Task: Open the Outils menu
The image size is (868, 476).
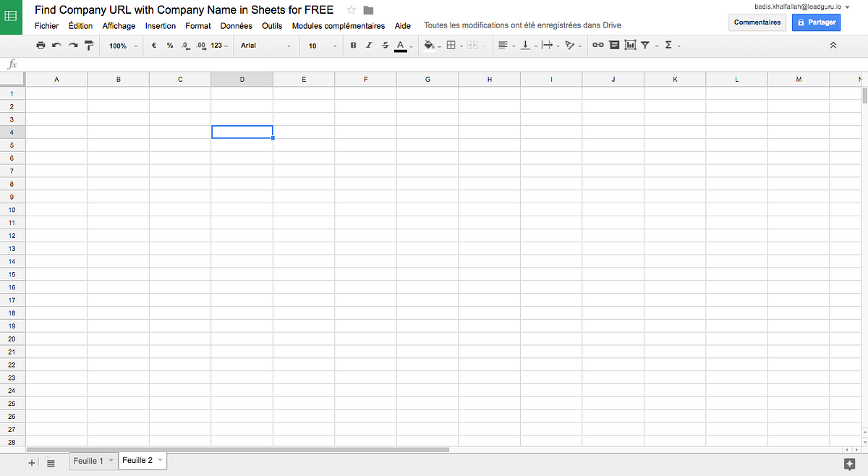Action: 272,26
